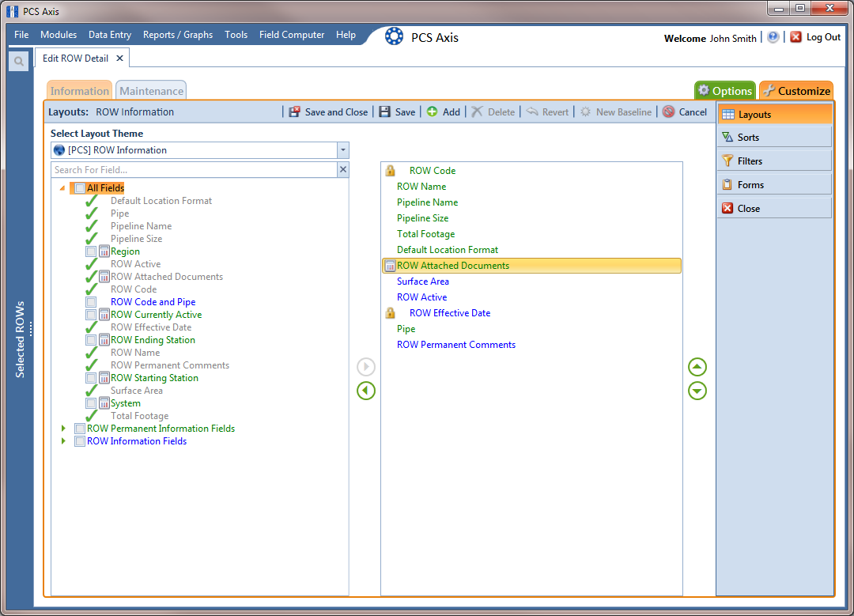Click the New Baseline gear icon
854x616 pixels.
pyautogui.click(x=585, y=111)
